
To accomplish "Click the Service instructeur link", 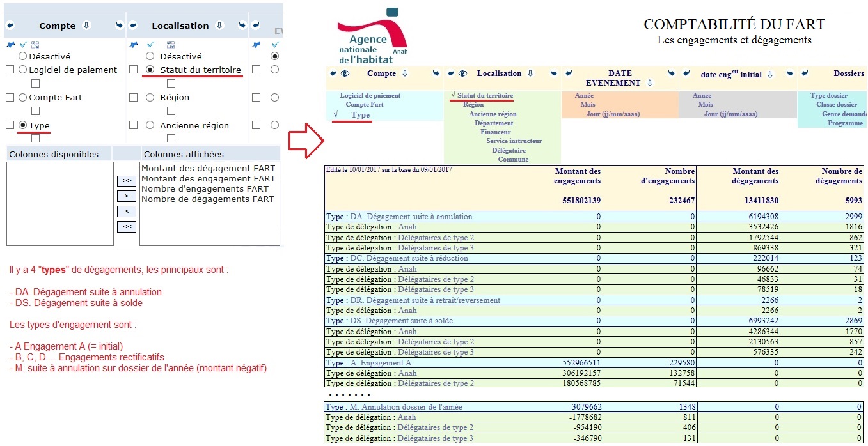I will (514, 141).
